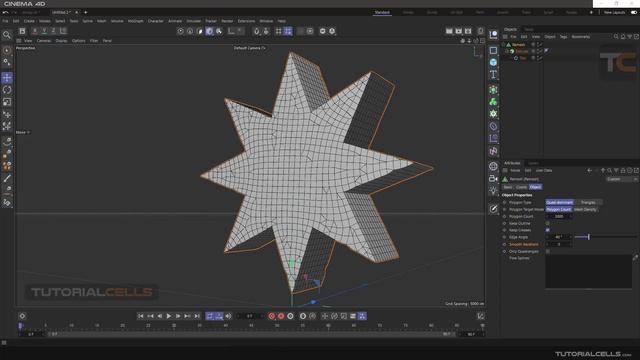Click the timeline playhead at frame 0

coord(20,326)
